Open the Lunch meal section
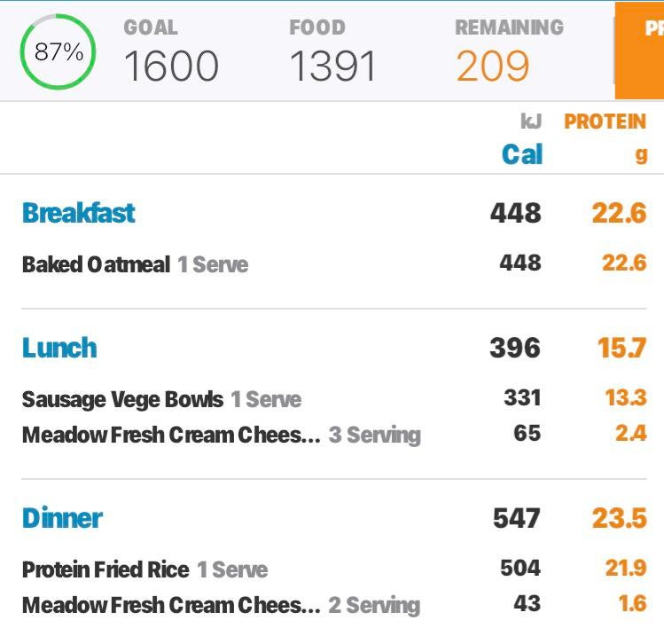The height and width of the screenshot is (644, 664). click(59, 348)
